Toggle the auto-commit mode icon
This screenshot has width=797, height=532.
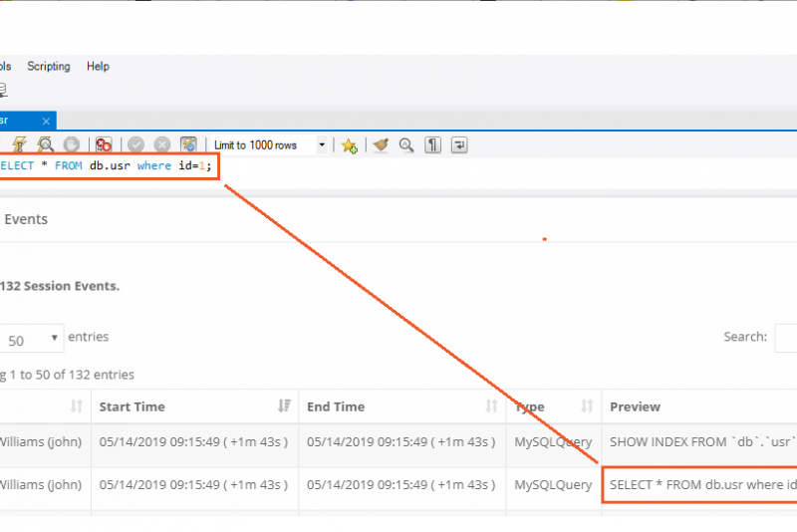coord(188,145)
